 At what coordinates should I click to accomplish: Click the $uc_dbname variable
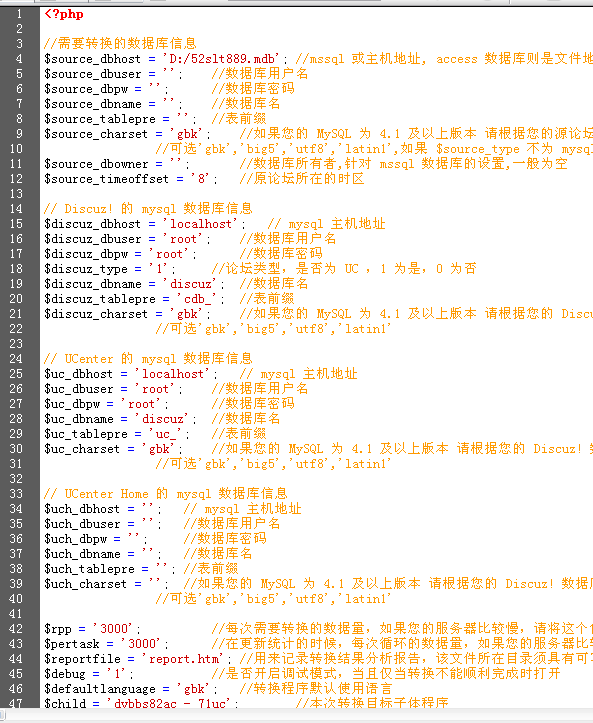tap(78, 419)
